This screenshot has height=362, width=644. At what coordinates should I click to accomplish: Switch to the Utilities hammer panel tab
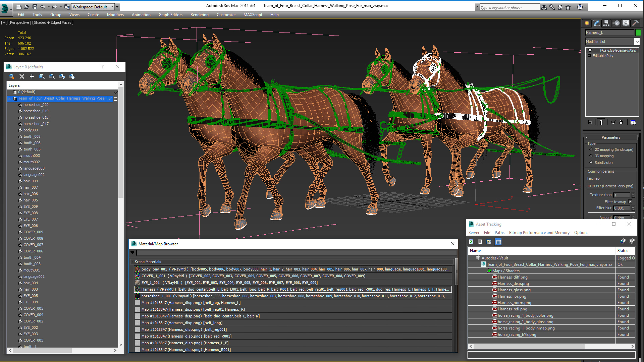pos(635,23)
